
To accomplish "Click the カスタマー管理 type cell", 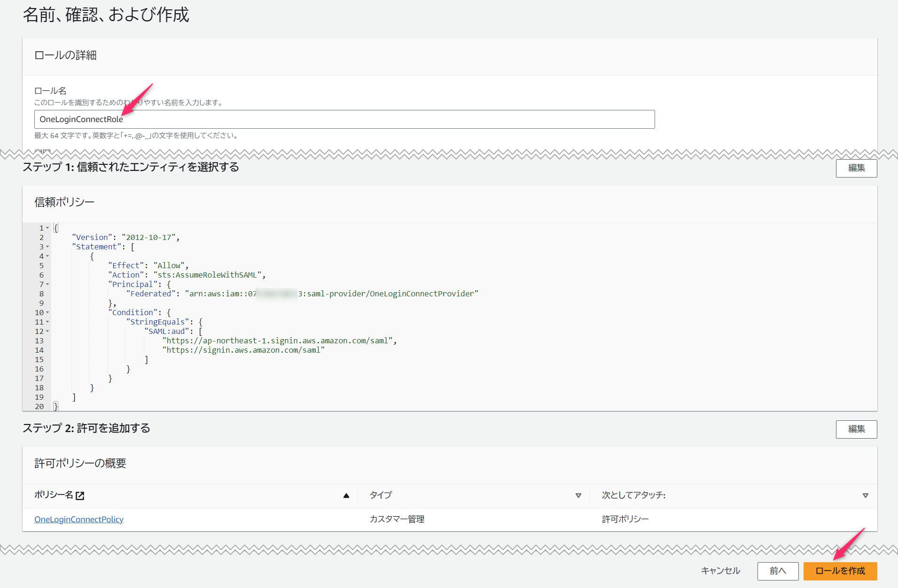I will [x=397, y=519].
